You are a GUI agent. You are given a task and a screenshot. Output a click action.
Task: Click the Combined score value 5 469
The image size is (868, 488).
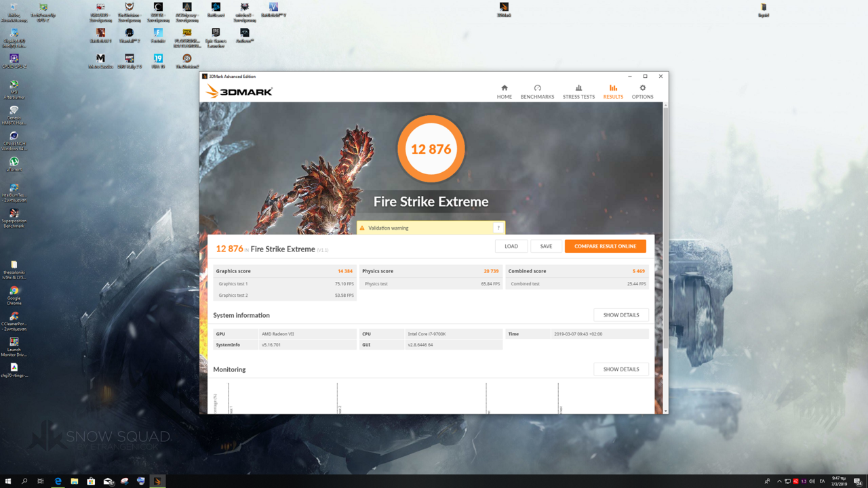(x=638, y=271)
